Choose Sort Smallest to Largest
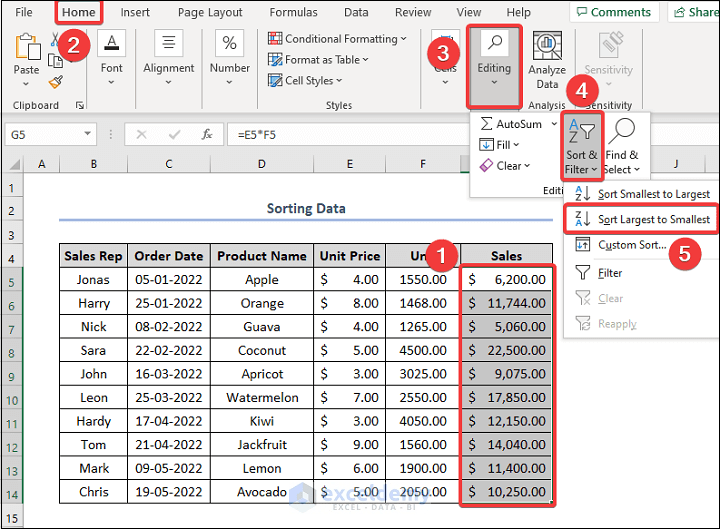The image size is (720, 529). point(641,194)
